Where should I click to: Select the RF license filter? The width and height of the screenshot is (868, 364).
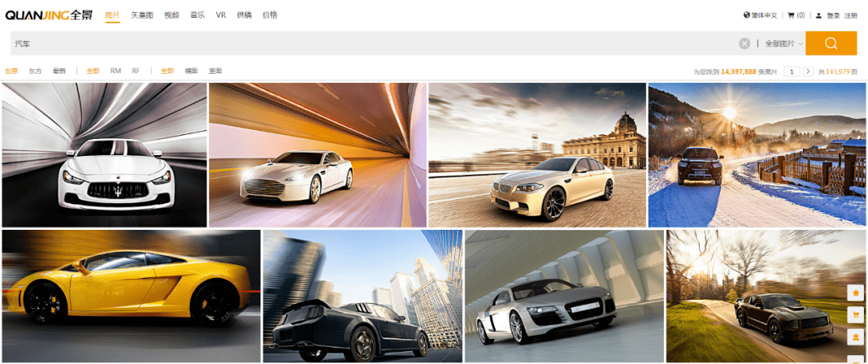point(136,71)
